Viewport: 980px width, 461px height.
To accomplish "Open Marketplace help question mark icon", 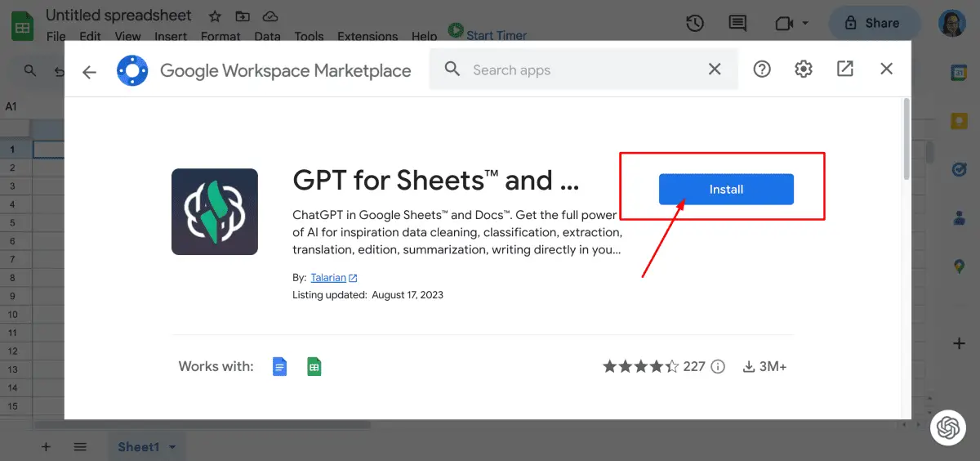I will [x=762, y=69].
